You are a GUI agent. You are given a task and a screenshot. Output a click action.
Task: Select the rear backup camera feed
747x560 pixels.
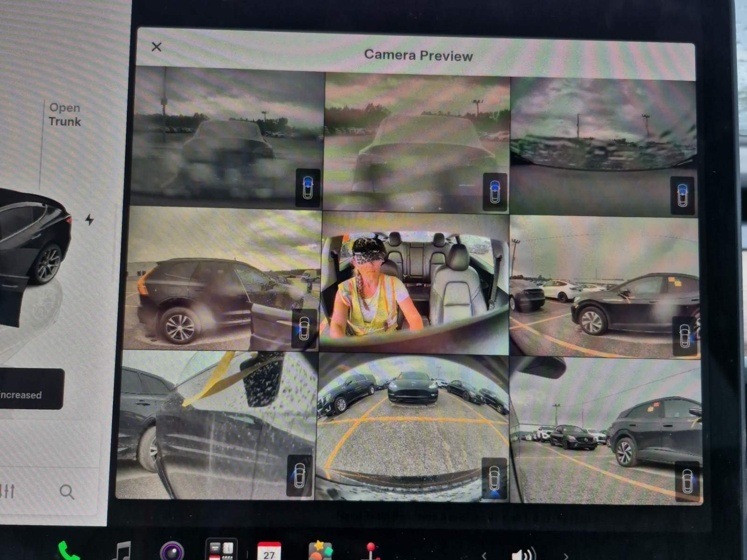413,427
